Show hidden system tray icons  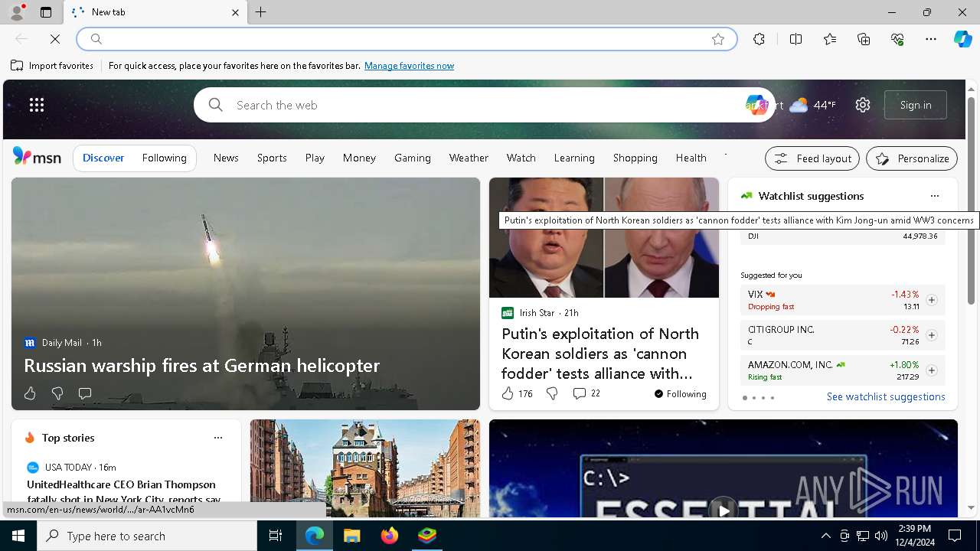(x=825, y=536)
